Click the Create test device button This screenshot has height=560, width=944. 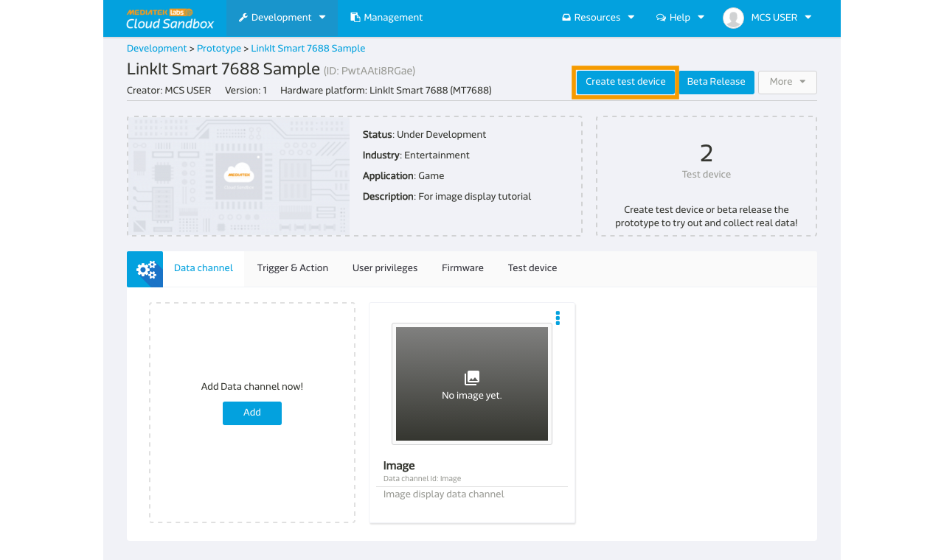tap(625, 82)
